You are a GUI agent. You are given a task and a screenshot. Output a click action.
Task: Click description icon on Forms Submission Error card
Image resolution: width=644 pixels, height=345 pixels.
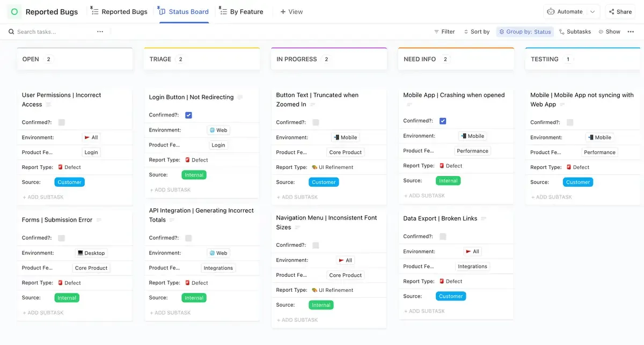point(99,220)
